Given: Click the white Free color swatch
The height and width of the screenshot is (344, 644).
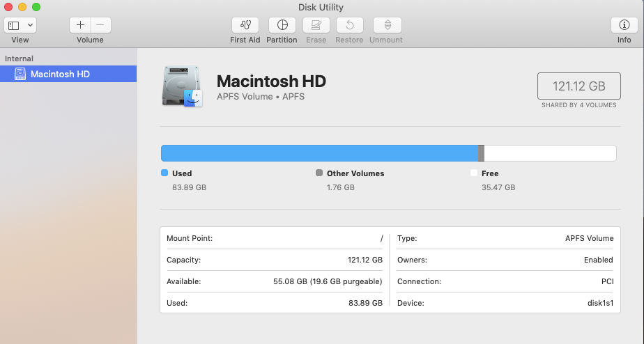Looking at the screenshot, I should click(x=474, y=173).
